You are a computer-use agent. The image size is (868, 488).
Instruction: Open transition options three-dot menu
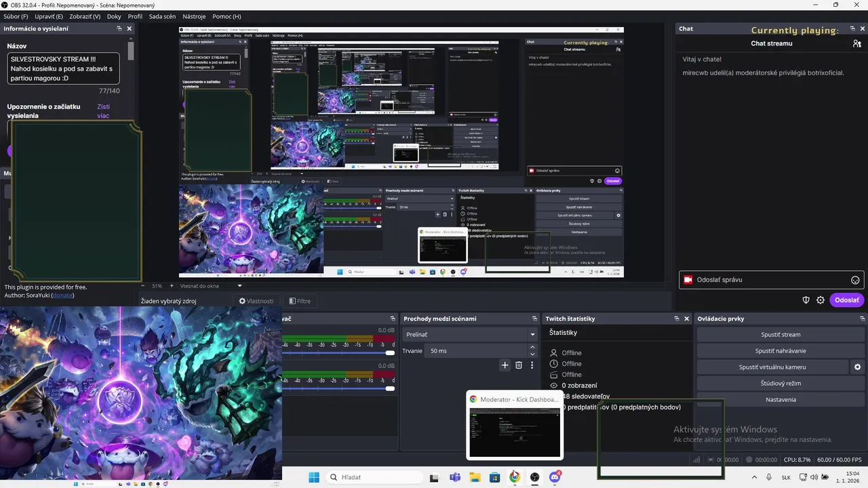tap(532, 365)
